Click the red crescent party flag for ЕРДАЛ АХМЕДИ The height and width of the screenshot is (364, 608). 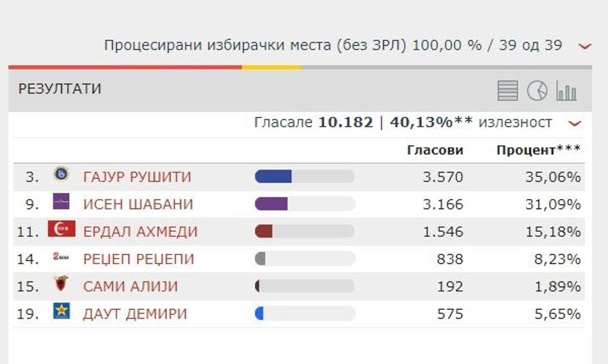pyautogui.click(x=61, y=231)
